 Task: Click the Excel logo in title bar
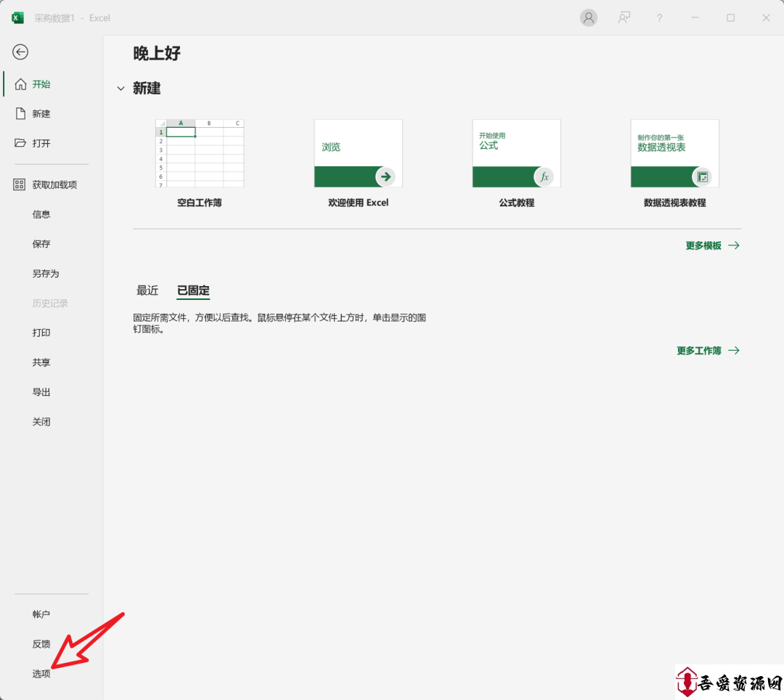(x=18, y=18)
